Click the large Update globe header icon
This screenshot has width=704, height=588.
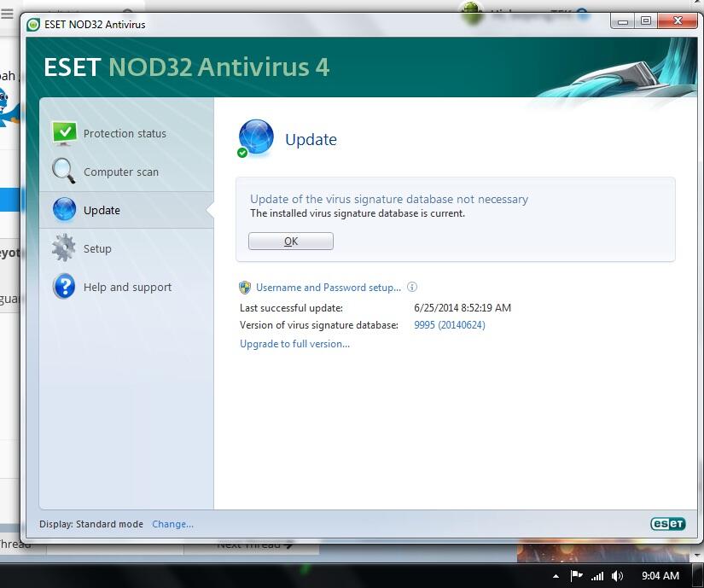(x=255, y=138)
